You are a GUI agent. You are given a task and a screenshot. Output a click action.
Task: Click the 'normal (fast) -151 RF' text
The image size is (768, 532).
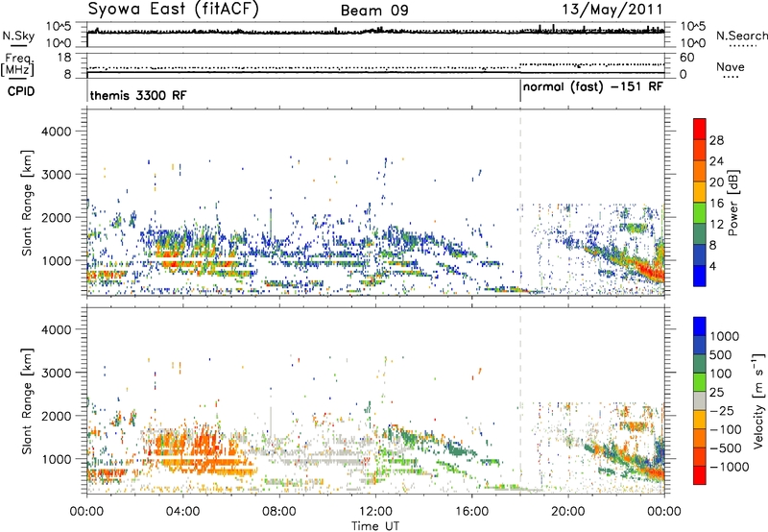pyautogui.click(x=592, y=87)
